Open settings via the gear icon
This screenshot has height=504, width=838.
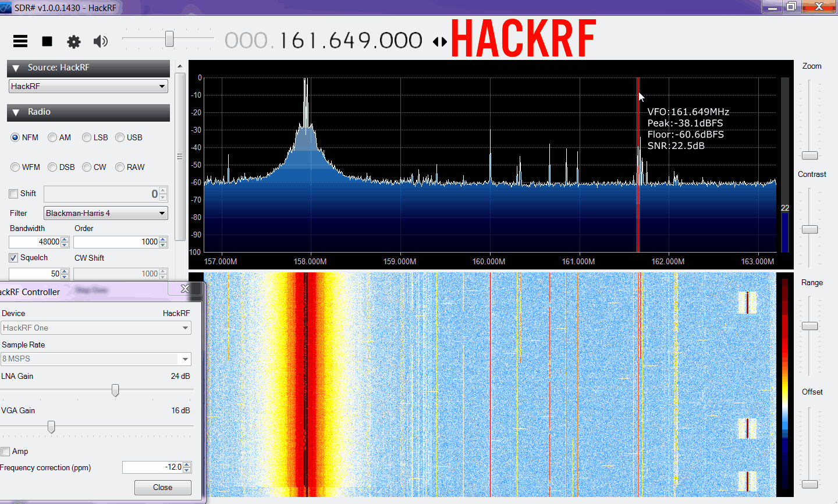(74, 41)
